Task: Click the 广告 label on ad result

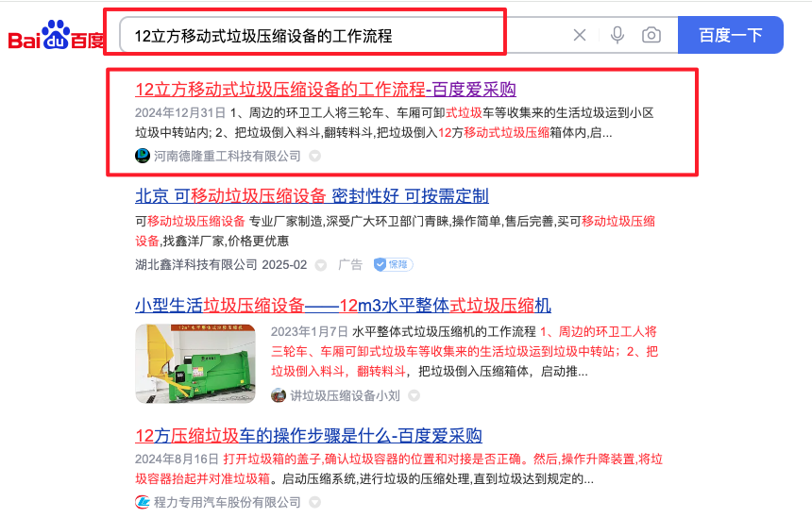Action: click(x=350, y=265)
